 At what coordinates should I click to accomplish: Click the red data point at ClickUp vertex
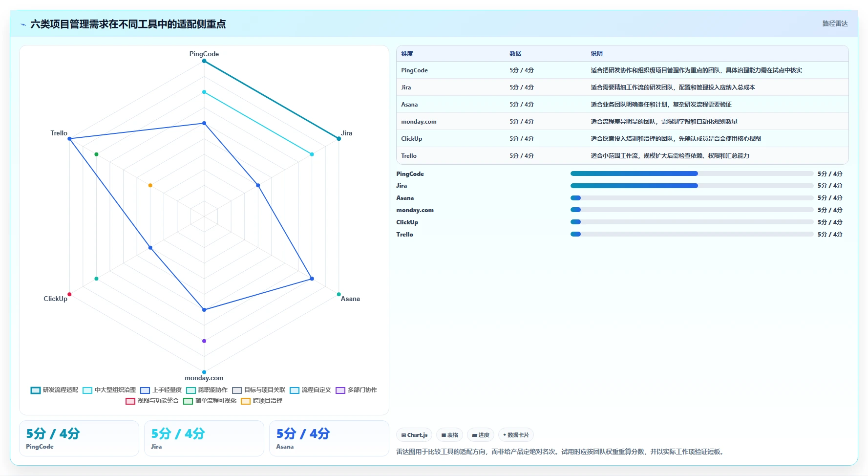(x=69, y=294)
